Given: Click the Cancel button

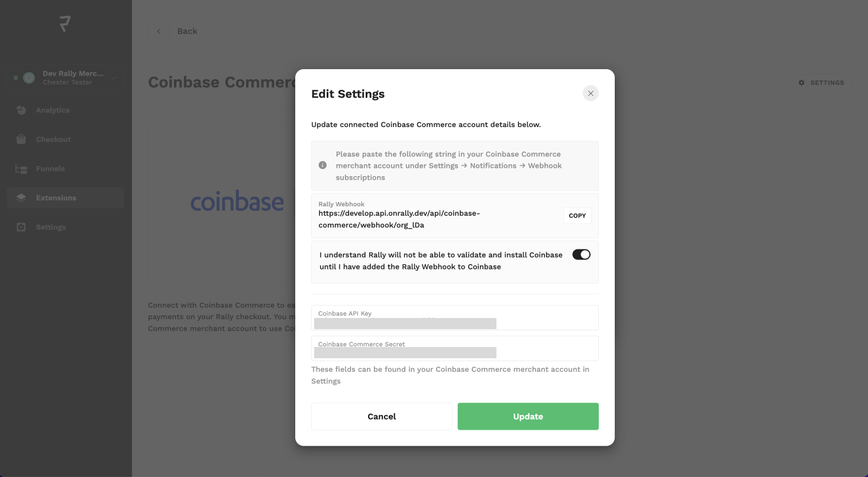Looking at the screenshot, I should click(x=381, y=416).
